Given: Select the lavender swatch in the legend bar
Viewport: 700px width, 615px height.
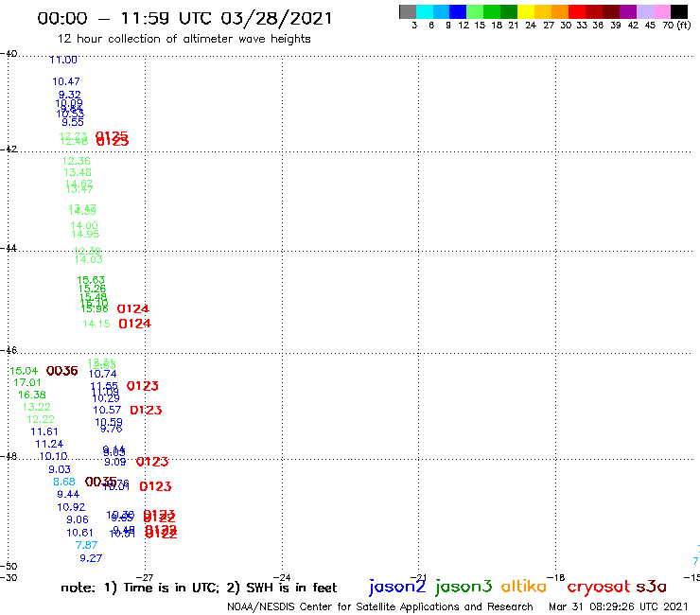Looking at the screenshot, I should (644, 11).
